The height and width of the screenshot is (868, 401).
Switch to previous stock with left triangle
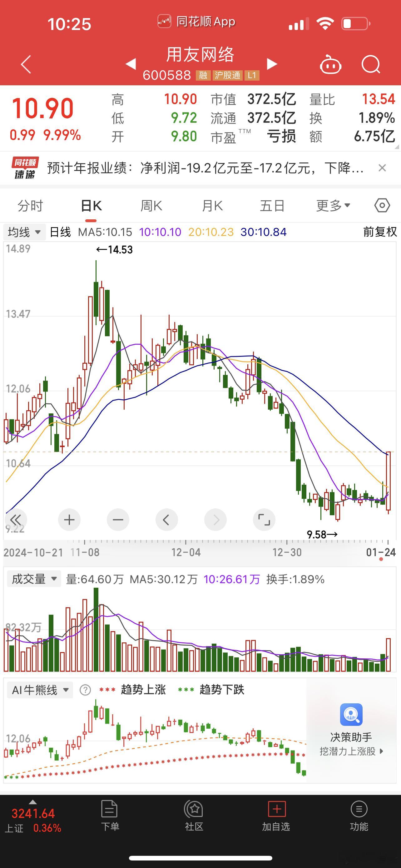[131, 64]
